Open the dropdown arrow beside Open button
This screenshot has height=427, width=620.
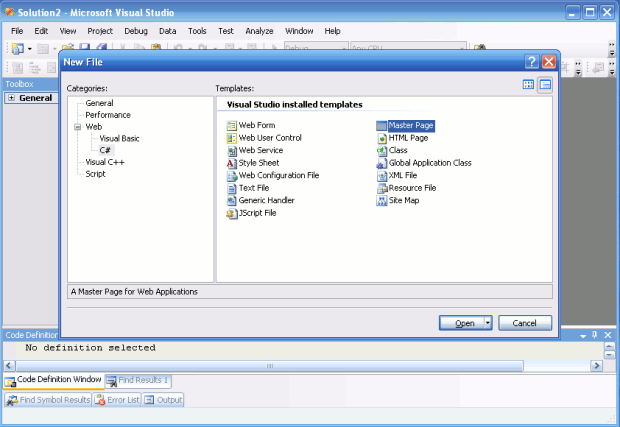[488, 323]
